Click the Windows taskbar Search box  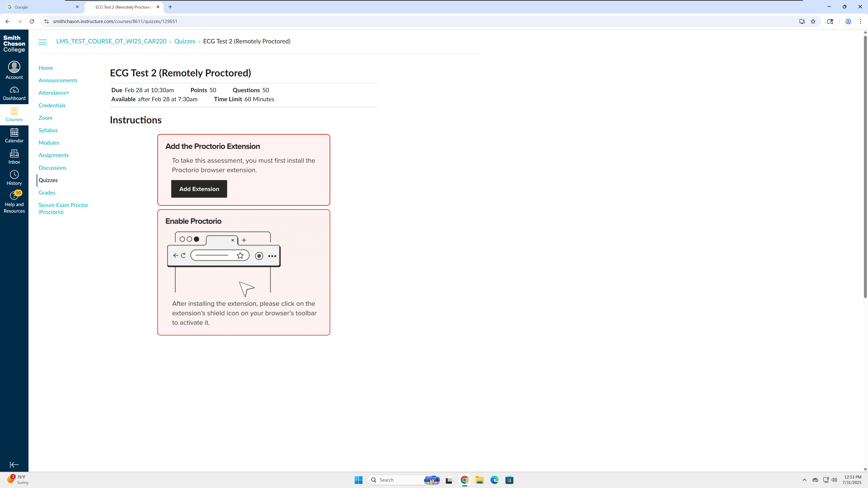(x=404, y=480)
